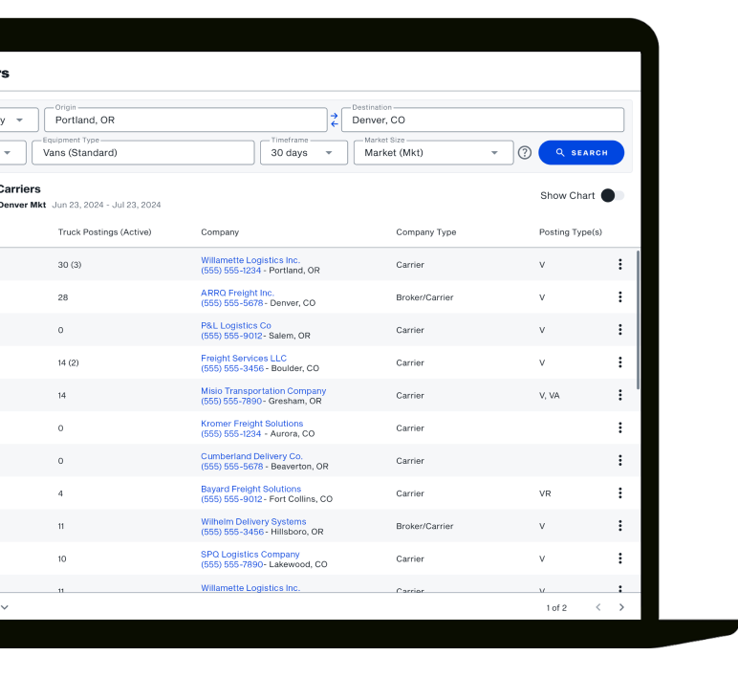Open Misio Transportation Company link

(263, 391)
